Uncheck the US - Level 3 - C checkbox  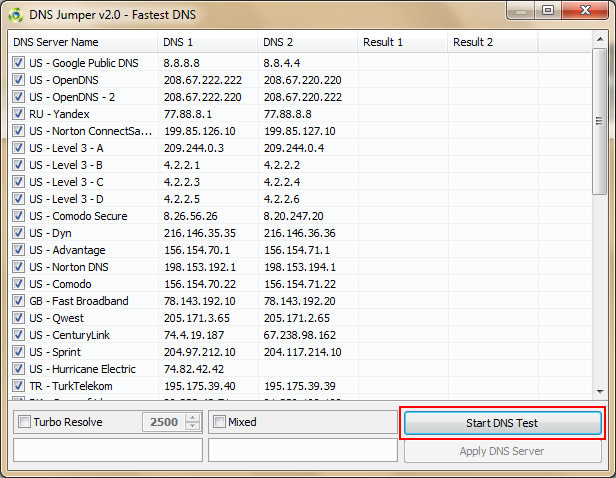point(18,182)
